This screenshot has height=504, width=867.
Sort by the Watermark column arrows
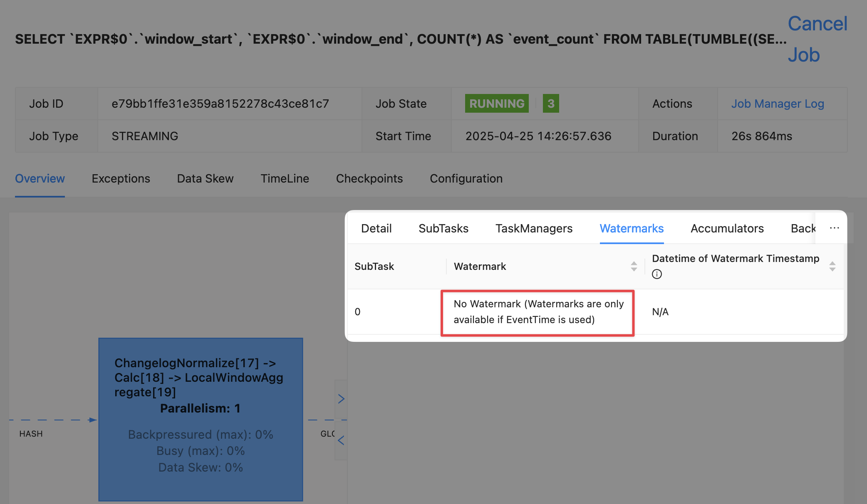pyautogui.click(x=634, y=266)
